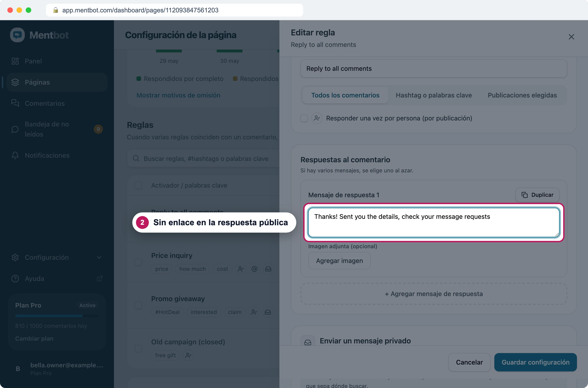Open Mostrar motivos de omisión link
The height and width of the screenshot is (388, 588).
(178, 95)
